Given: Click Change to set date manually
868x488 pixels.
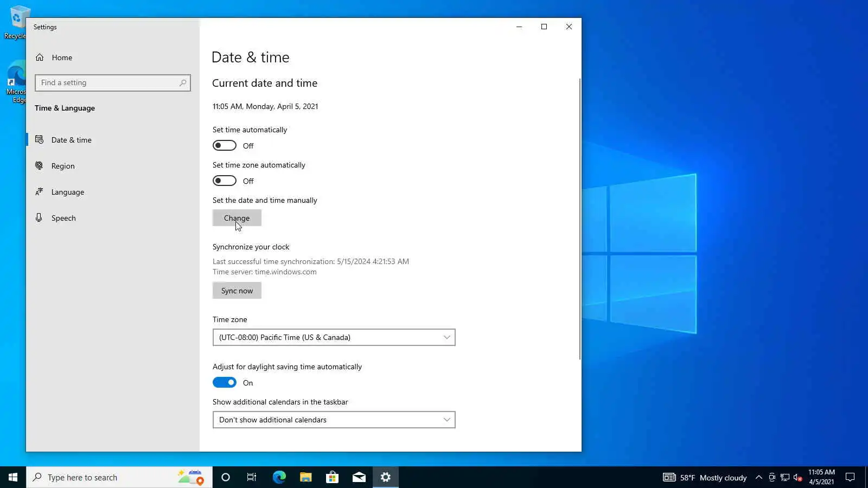Looking at the screenshot, I should click(x=237, y=218).
